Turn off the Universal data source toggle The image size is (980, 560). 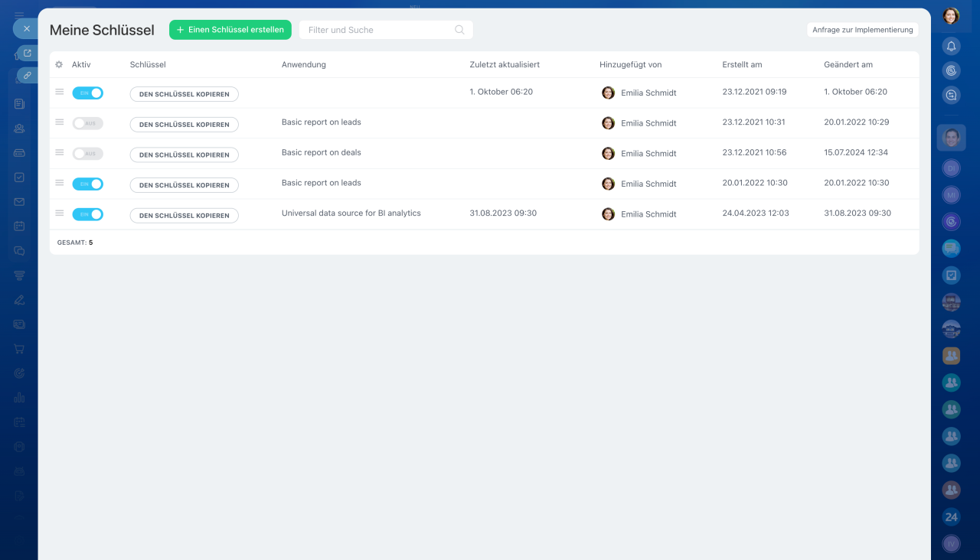88,215
